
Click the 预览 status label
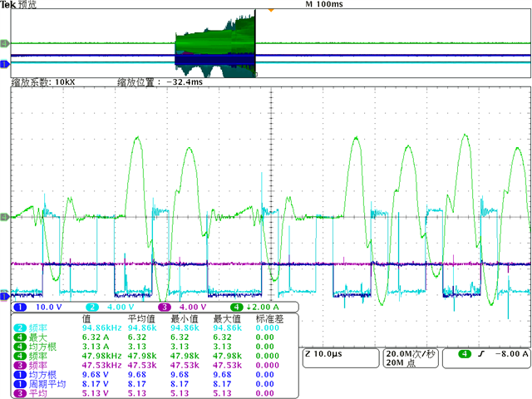(27, 4)
